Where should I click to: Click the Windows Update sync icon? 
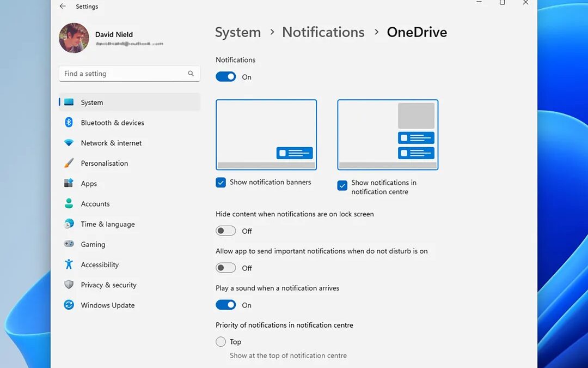(x=69, y=305)
